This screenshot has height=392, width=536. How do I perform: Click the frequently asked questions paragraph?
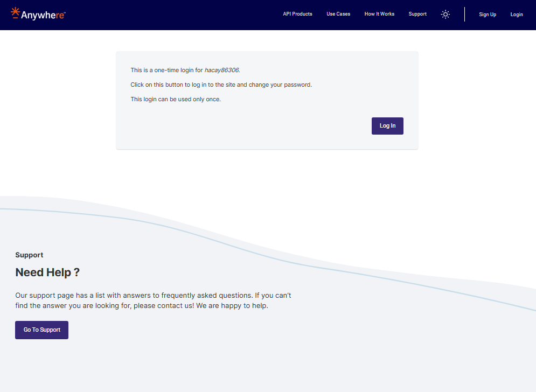[x=153, y=300]
